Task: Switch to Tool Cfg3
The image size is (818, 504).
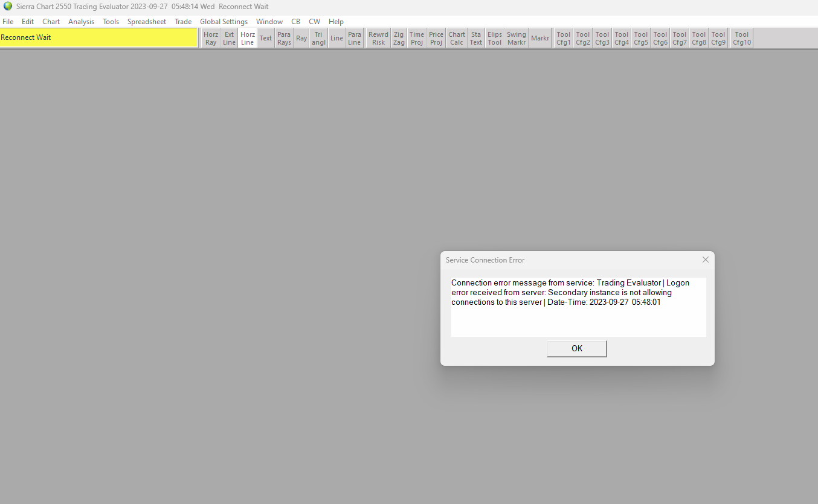Action: click(x=602, y=38)
